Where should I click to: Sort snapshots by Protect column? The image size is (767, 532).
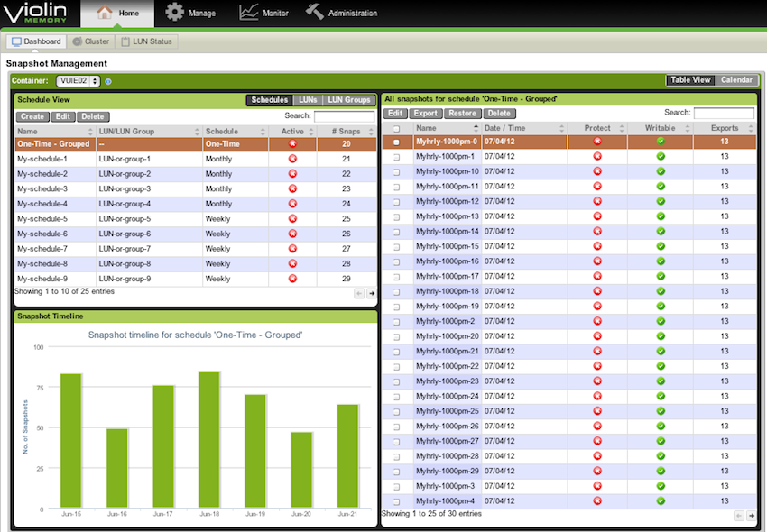(597, 128)
